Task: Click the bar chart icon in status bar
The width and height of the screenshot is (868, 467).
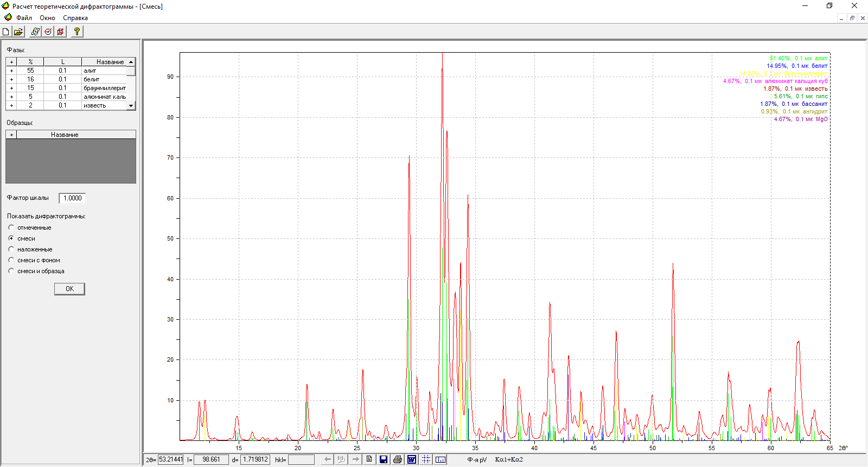Action: (441, 459)
